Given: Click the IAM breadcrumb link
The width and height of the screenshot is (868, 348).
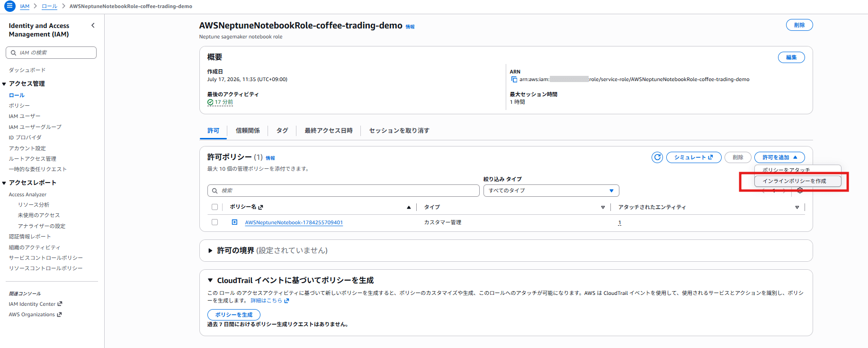Looking at the screenshot, I should [25, 6].
